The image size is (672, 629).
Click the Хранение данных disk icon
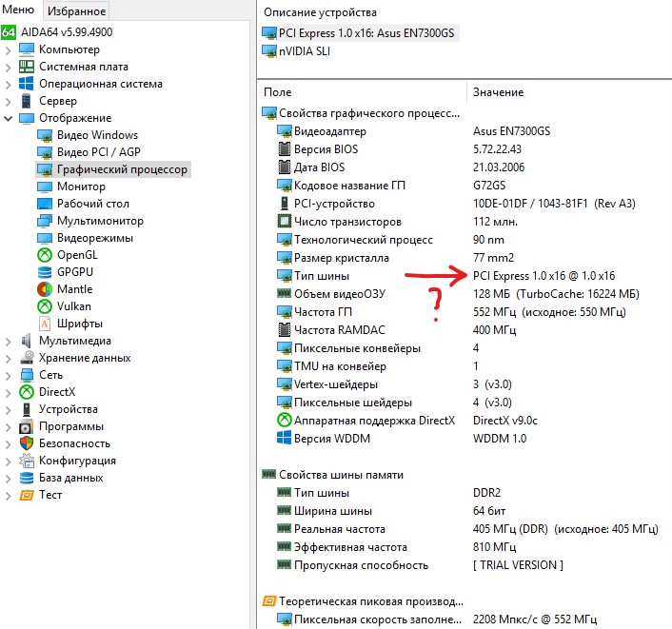27,358
